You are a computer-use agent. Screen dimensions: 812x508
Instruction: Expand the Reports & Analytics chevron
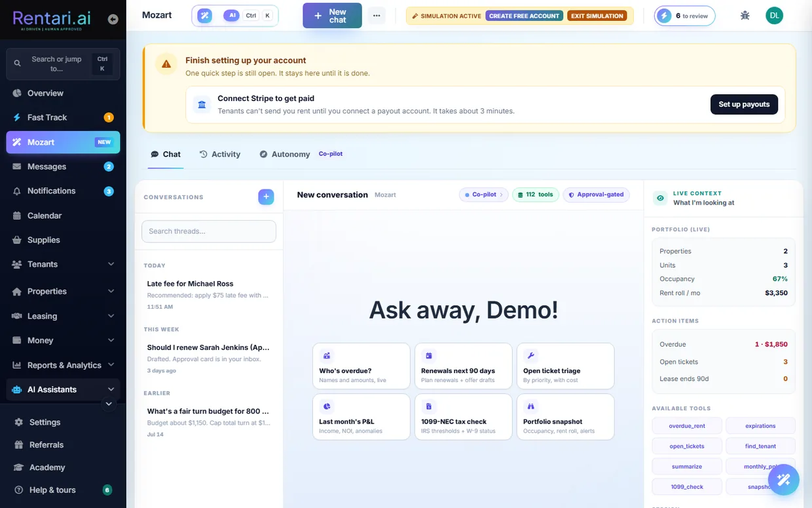coord(111,364)
